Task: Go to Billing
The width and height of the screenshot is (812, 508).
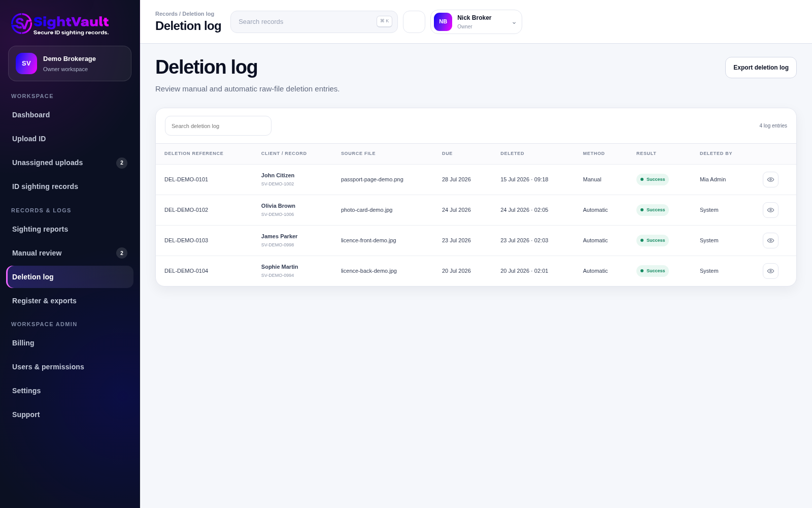Action: pyautogui.click(x=70, y=343)
